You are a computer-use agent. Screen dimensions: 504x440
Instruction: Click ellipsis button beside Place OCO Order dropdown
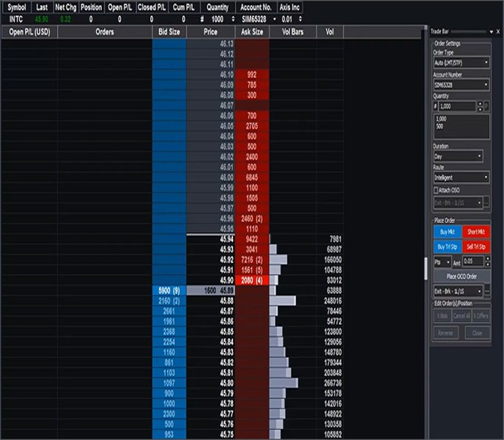coord(486,292)
